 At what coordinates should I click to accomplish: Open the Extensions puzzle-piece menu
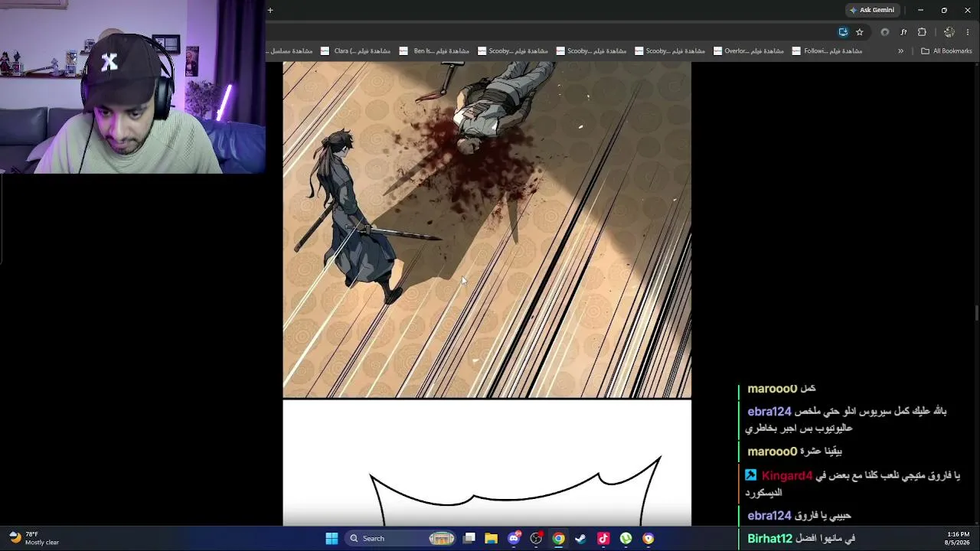(922, 32)
